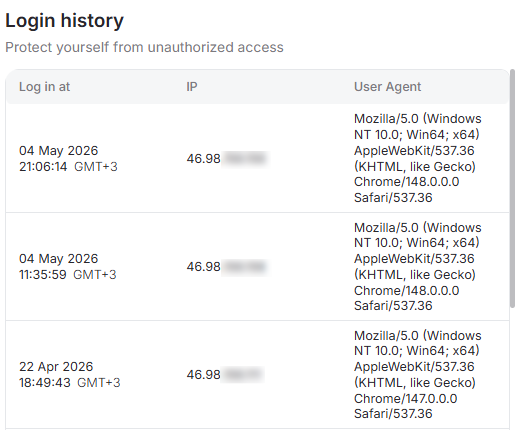Click the GMT+3 label in the 22 Apr row
523x430 pixels.
click(98, 382)
